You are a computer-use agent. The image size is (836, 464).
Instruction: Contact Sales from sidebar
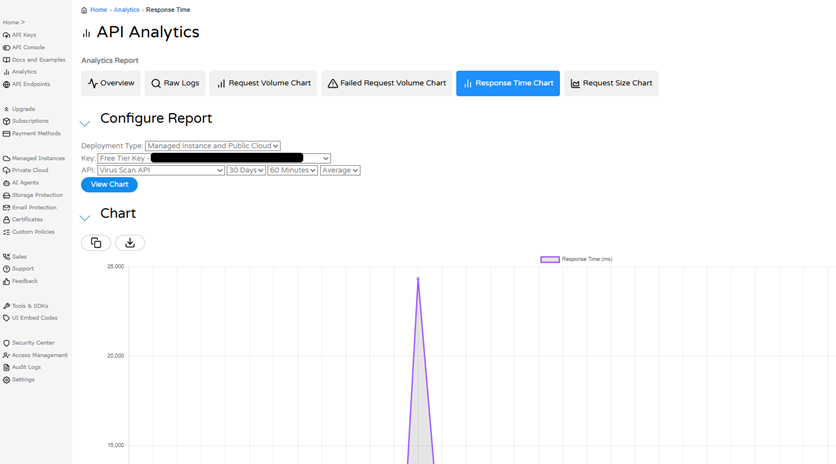click(x=14, y=257)
